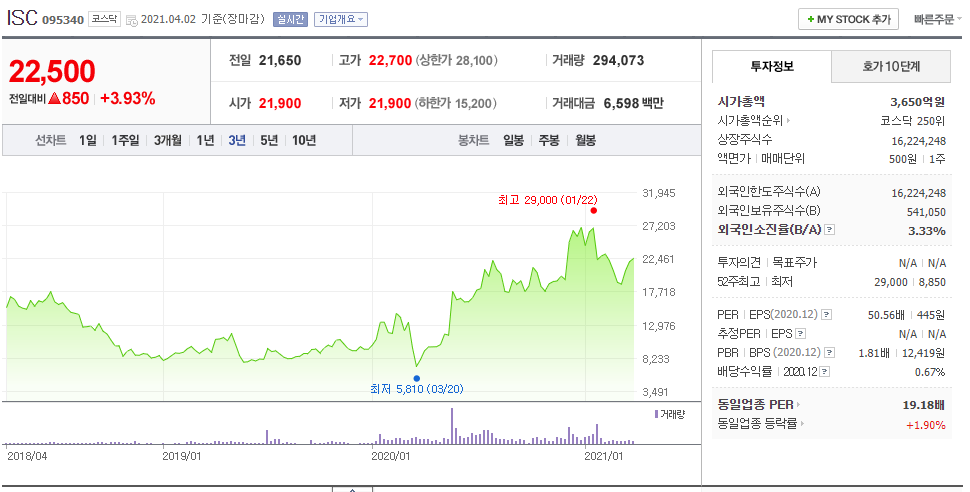This screenshot has width=970, height=492.
Task: Click the red 최고 29,000 marker dot
Action: 593,210
